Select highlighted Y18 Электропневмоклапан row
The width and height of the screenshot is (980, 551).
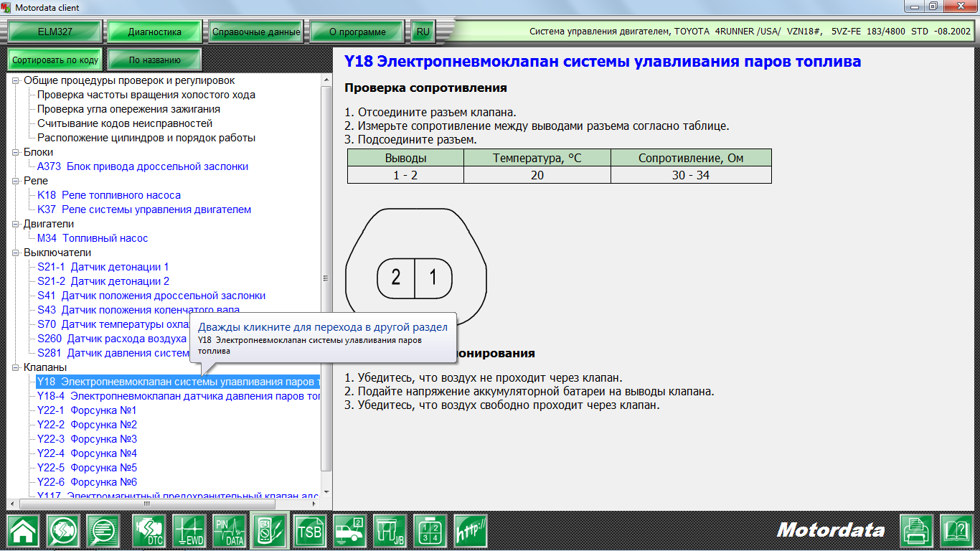tap(179, 382)
